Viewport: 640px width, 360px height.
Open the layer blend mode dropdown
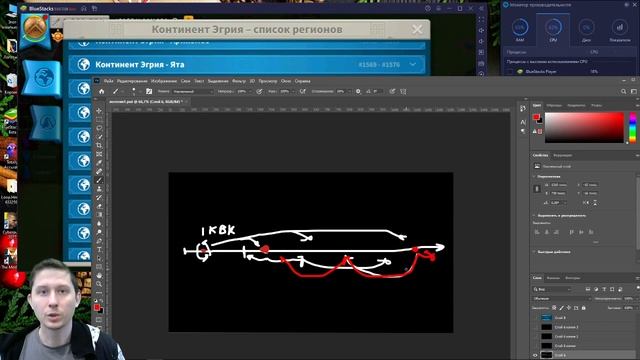click(x=562, y=298)
